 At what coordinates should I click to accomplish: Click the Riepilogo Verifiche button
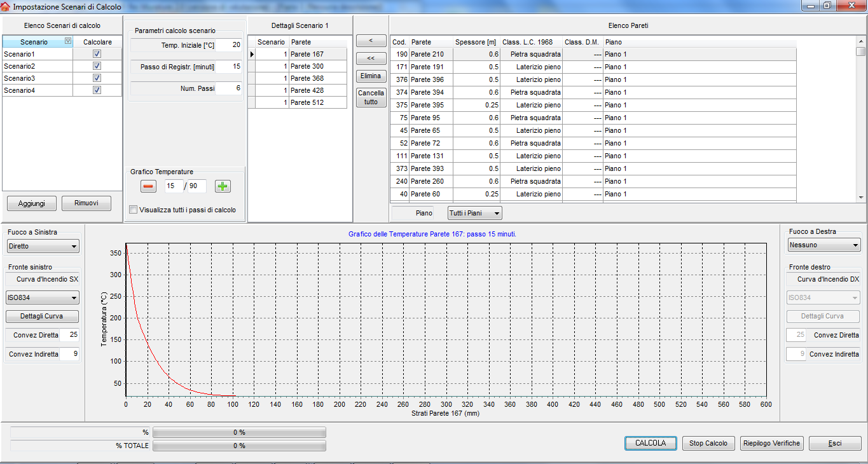(x=772, y=443)
